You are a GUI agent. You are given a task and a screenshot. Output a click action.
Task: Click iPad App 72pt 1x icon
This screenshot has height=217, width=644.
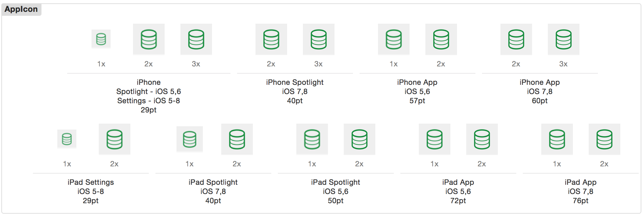click(x=434, y=139)
